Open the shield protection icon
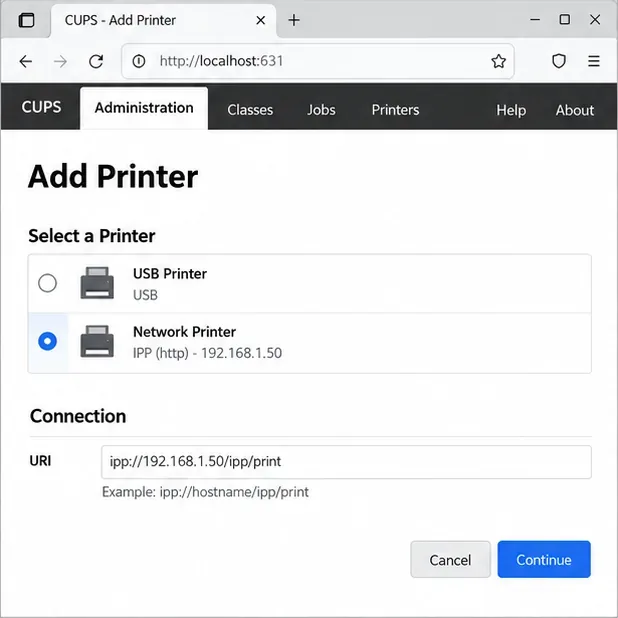Screen dimensions: 618x618 click(559, 61)
